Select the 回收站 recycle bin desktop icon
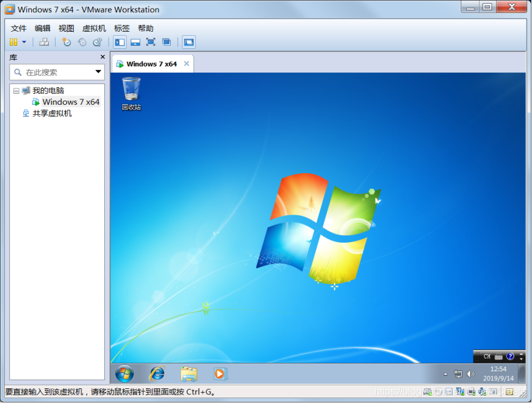The image size is (532, 403). click(131, 94)
